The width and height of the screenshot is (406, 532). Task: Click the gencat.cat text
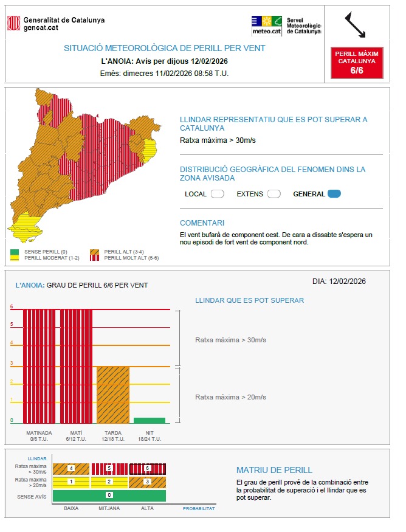[x=41, y=28]
